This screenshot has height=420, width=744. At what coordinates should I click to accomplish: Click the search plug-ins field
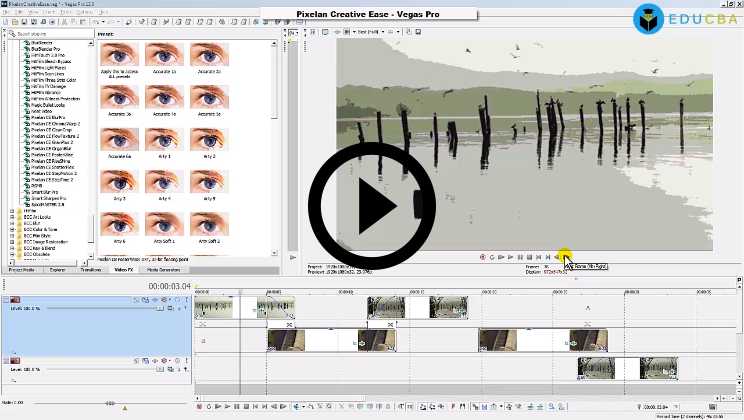(50, 34)
